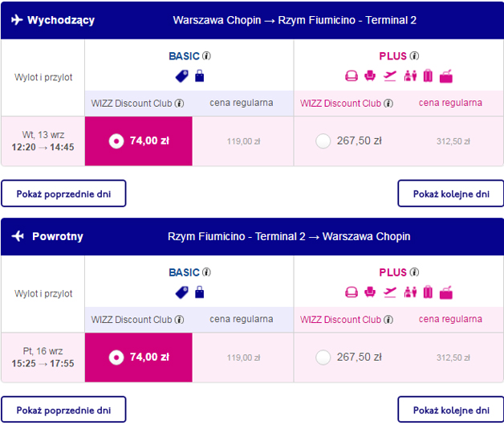The width and height of the screenshot is (504, 425).
Task: Click outbound PLUS WIZZ Discount Club info icon
Action: pyautogui.click(x=388, y=104)
